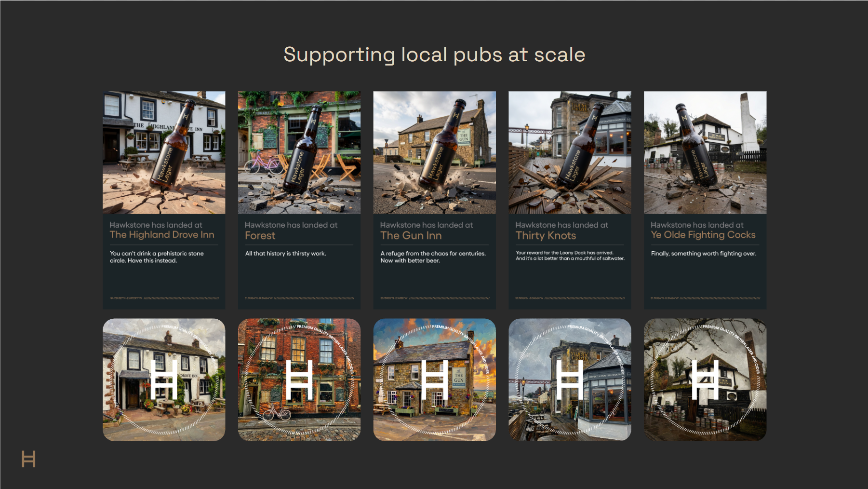Click 'Hawkstone has landed at' above Ye Olde Fighting Cocks

coord(697,225)
